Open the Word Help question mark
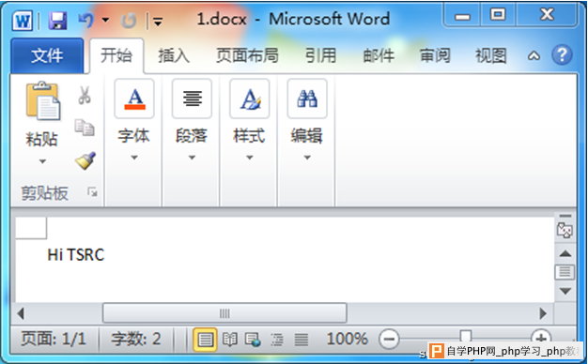Screen dimensions: 588x364 [x=562, y=55]
